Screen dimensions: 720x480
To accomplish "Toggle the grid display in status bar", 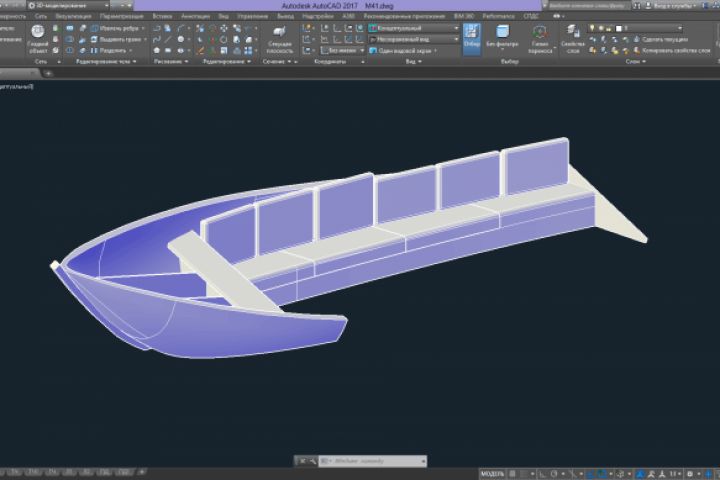I will 512,474.
